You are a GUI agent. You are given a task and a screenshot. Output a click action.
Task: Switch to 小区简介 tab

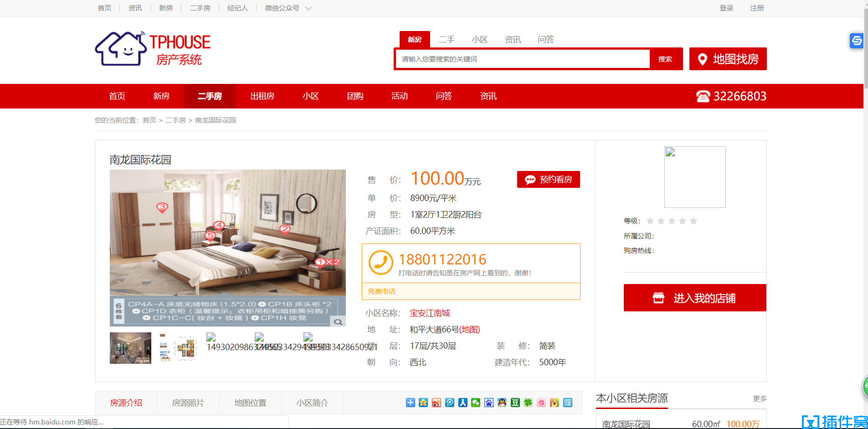(x=312, y=403)
